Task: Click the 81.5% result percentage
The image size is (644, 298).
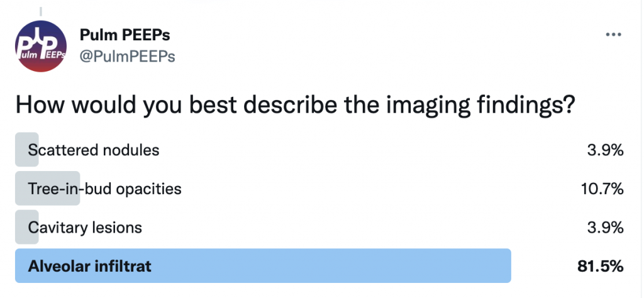Action: [601, 267]
